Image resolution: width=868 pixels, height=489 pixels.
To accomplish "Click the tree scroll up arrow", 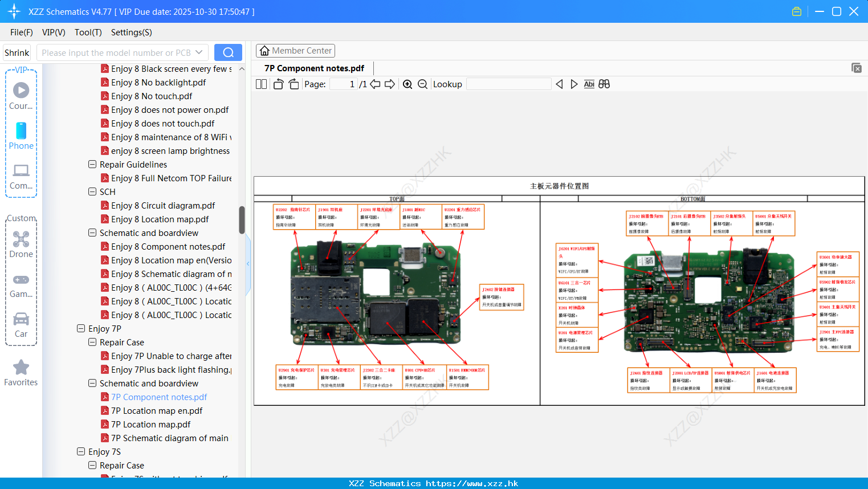I will click(x=242, y=69).
